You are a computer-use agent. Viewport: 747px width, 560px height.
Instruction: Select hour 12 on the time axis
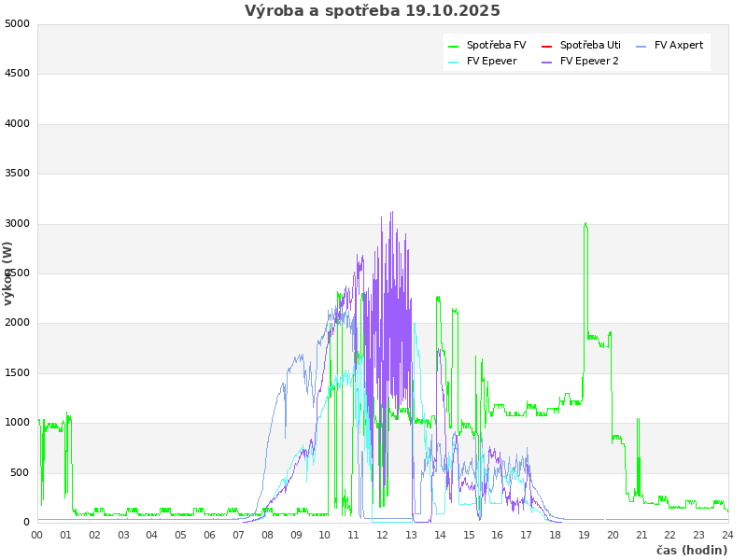point(382,536)
